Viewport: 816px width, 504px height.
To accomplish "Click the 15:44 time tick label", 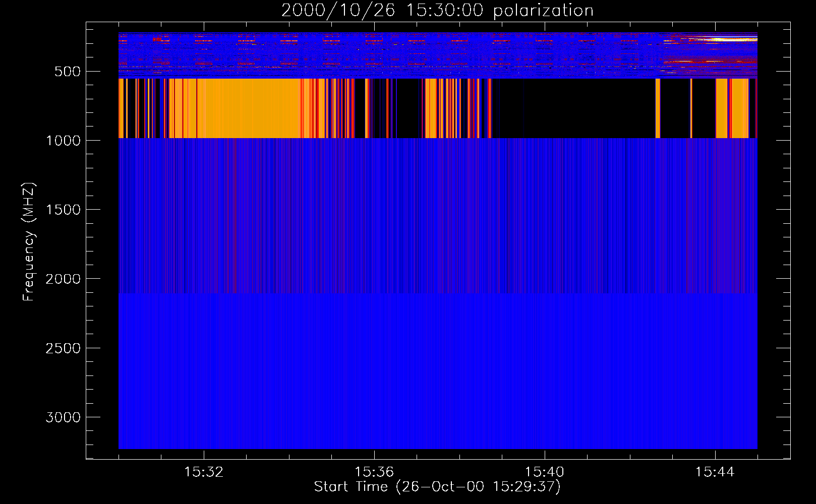I will (715, 472).
